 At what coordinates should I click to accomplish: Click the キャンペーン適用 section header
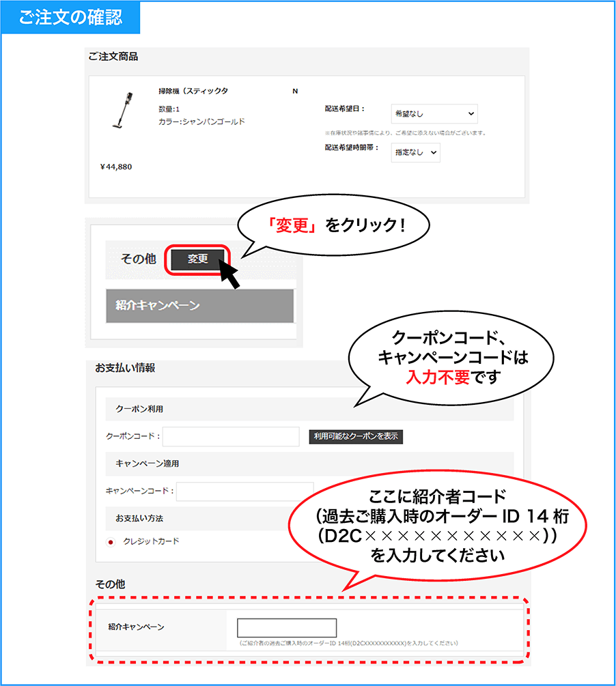(147, 463)
